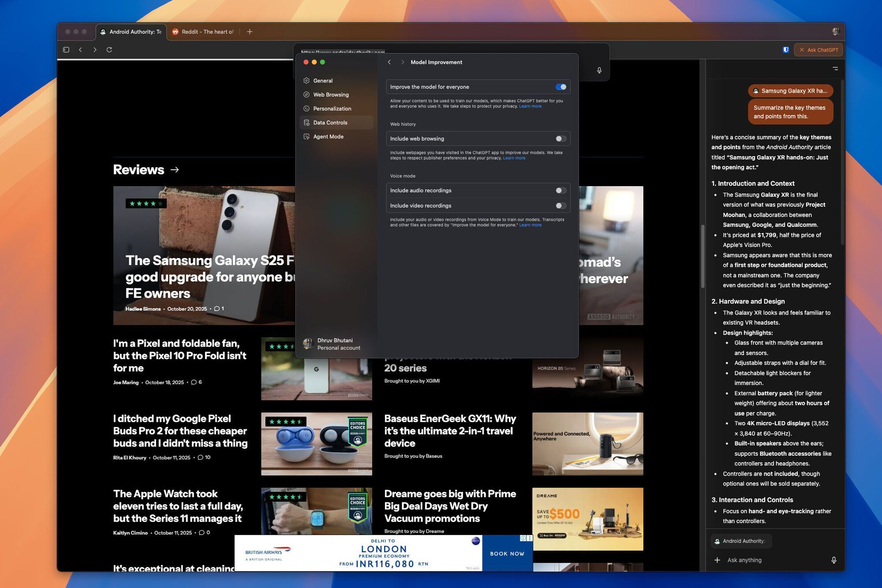Click the plus attach icon in chat
The image size is (882, 588).
pyautogui.click(x=717, y=560)
